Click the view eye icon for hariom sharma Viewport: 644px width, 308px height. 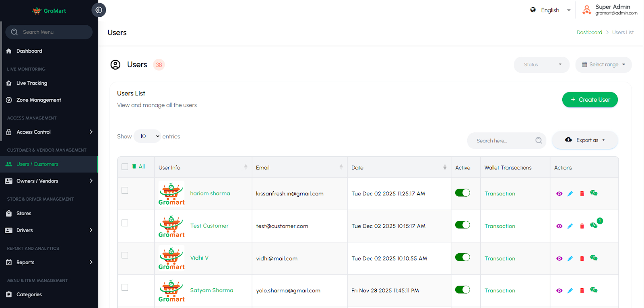point(559,194)
